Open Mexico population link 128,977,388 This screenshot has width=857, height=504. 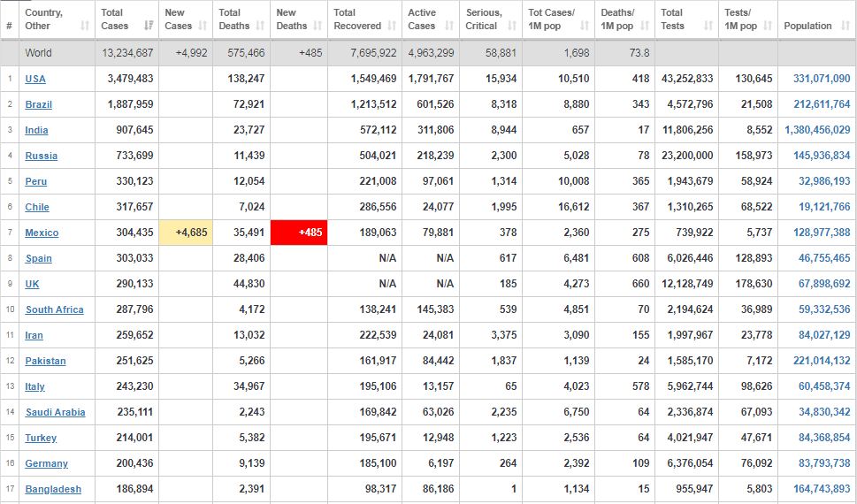[x=822, y=233]
